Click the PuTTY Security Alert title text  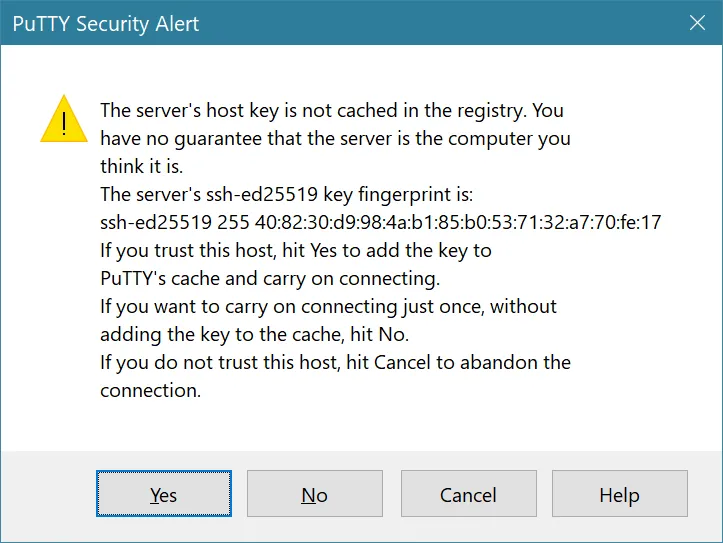[106, 24]
